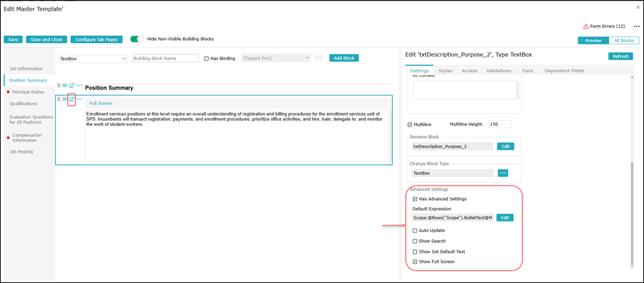644x283 pixels.
Task: Uncheck Has Advanced Settings checkbox
Action: tap(415, 198)
